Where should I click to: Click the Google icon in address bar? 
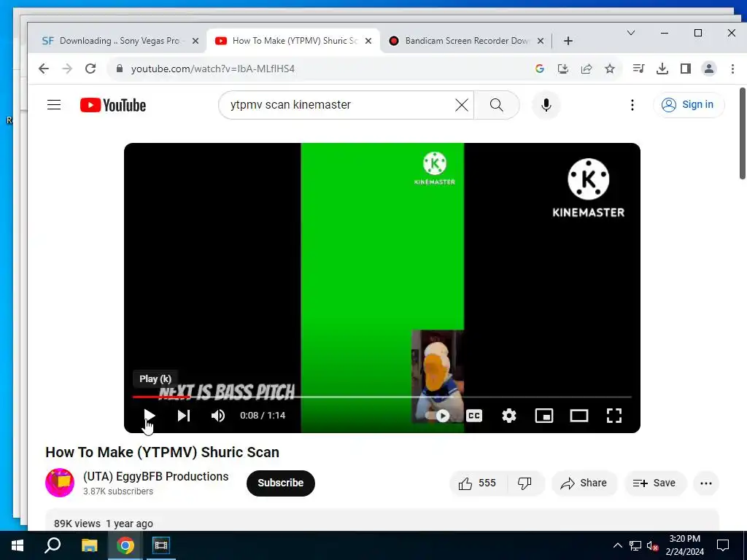tap(539, 69)
